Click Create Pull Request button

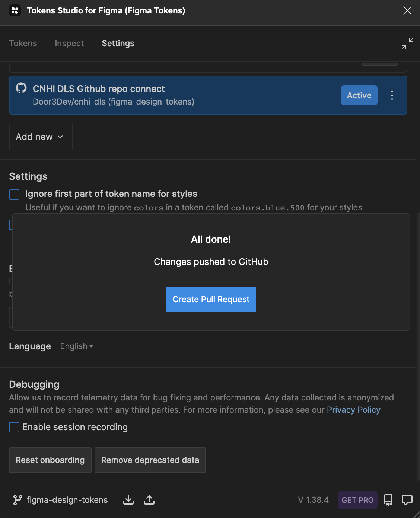(211, 299)
